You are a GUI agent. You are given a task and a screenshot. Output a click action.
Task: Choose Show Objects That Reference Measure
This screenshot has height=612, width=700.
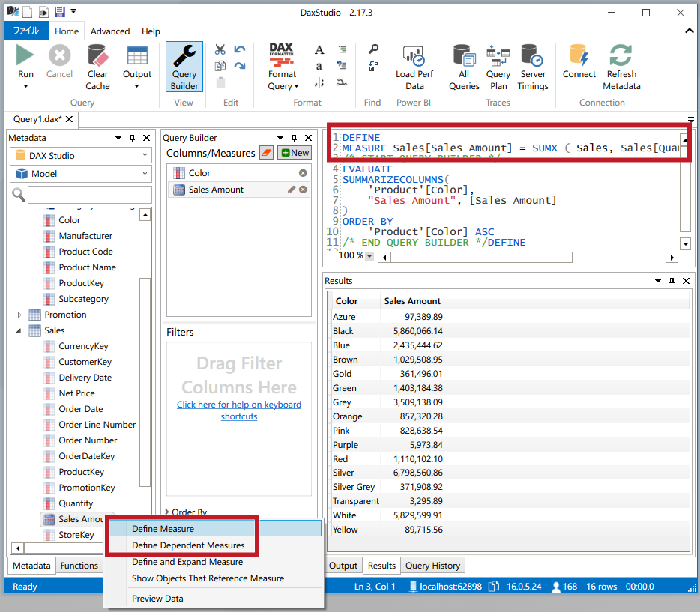tap(208, 578)
